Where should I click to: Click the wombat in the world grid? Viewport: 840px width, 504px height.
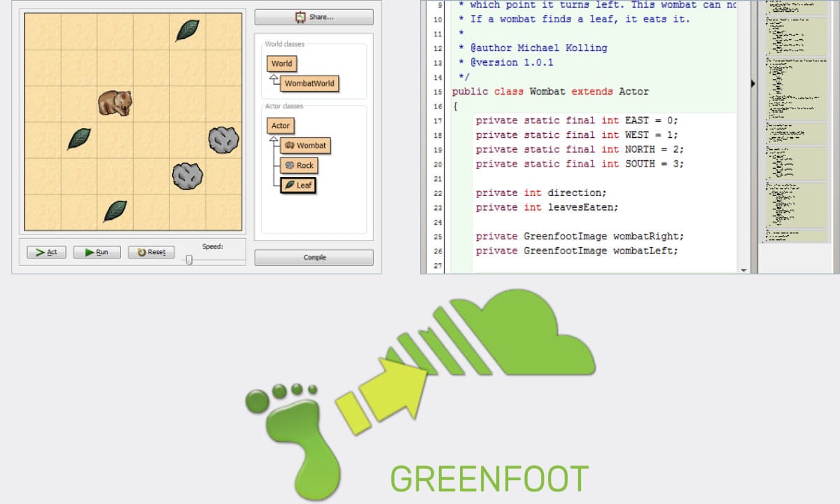point(115,103)
